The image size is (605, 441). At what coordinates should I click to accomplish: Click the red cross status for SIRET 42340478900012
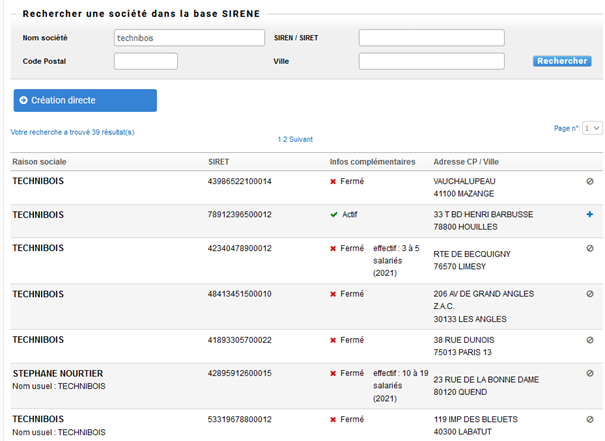pos(333,248)
